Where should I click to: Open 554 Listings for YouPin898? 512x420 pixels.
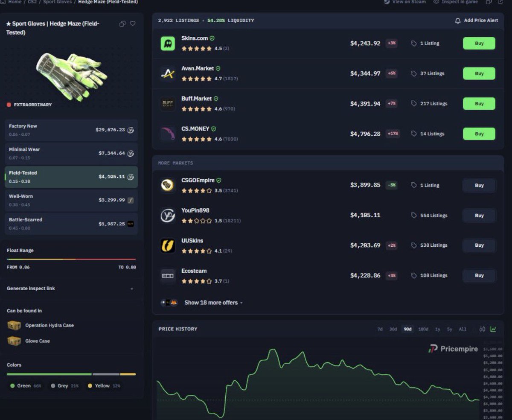coord(429,216)
